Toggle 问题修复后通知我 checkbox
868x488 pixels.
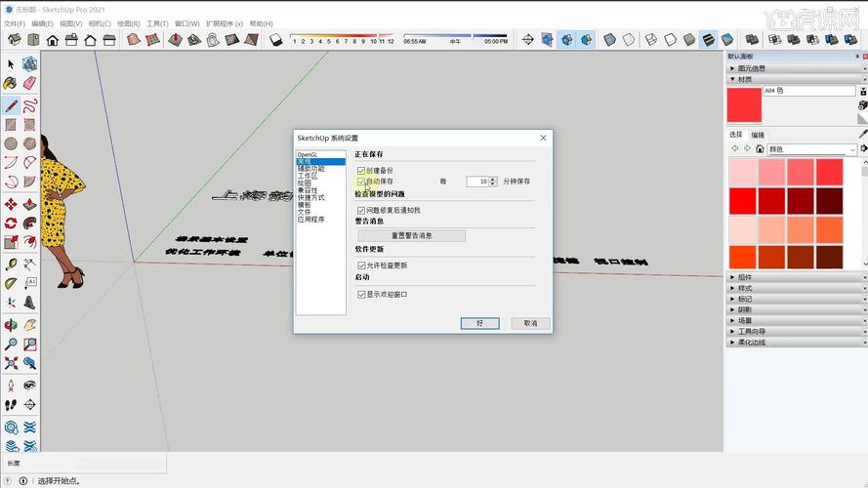click(x=361, y=210)
